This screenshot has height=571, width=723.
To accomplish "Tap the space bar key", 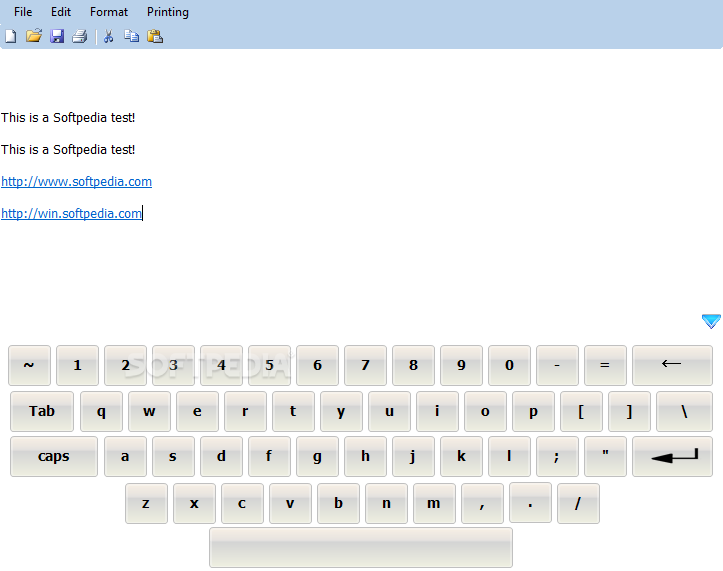I will [361, 547].
